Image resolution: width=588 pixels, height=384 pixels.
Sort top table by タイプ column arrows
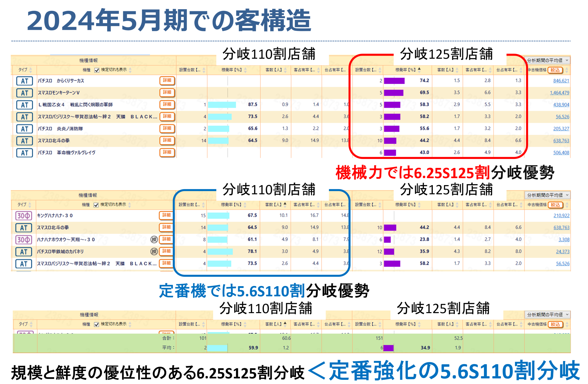(31, 70)
